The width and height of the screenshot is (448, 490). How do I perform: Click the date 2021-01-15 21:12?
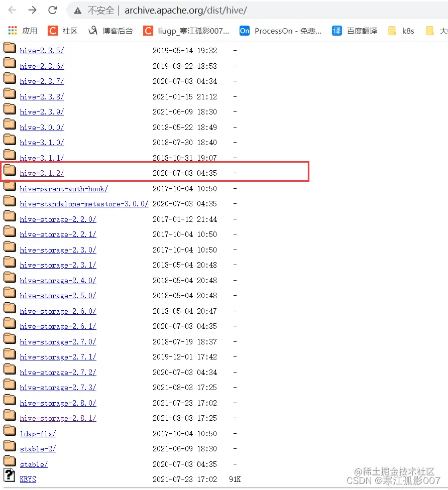tap(185, 97)
